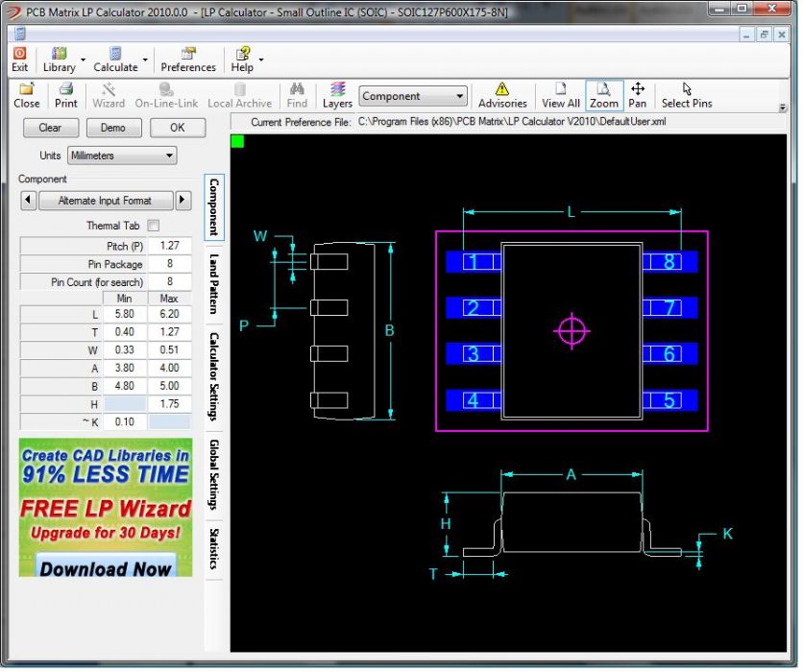Click the toolbar overflow arrow at the right end
Viewport: 803px width, 672px height.
tap(783, 108)
